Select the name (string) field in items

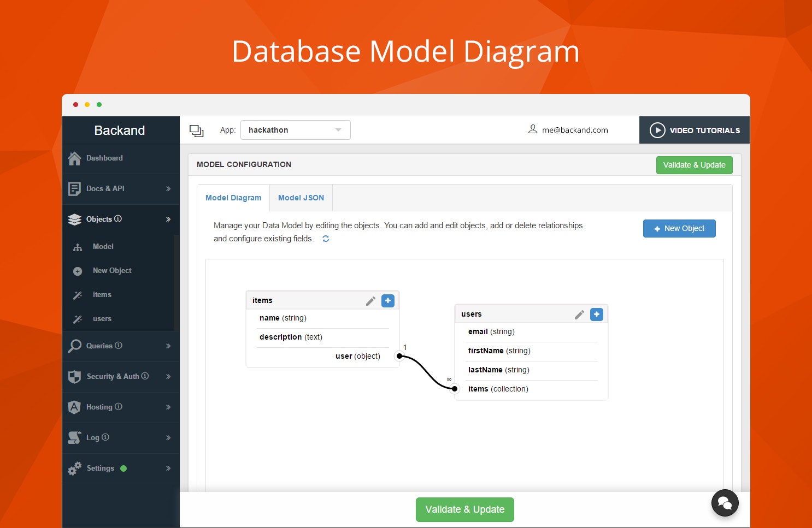click(283, 318)
